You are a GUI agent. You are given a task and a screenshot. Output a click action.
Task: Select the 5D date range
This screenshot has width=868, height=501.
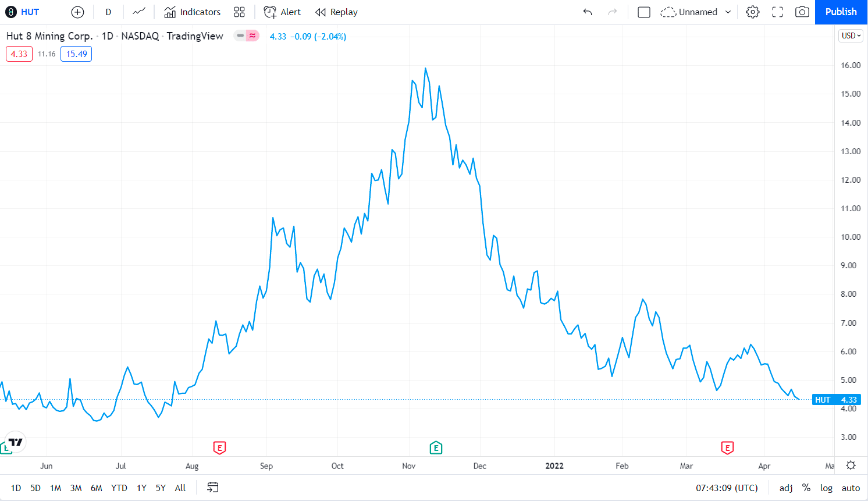coord(35,488)
